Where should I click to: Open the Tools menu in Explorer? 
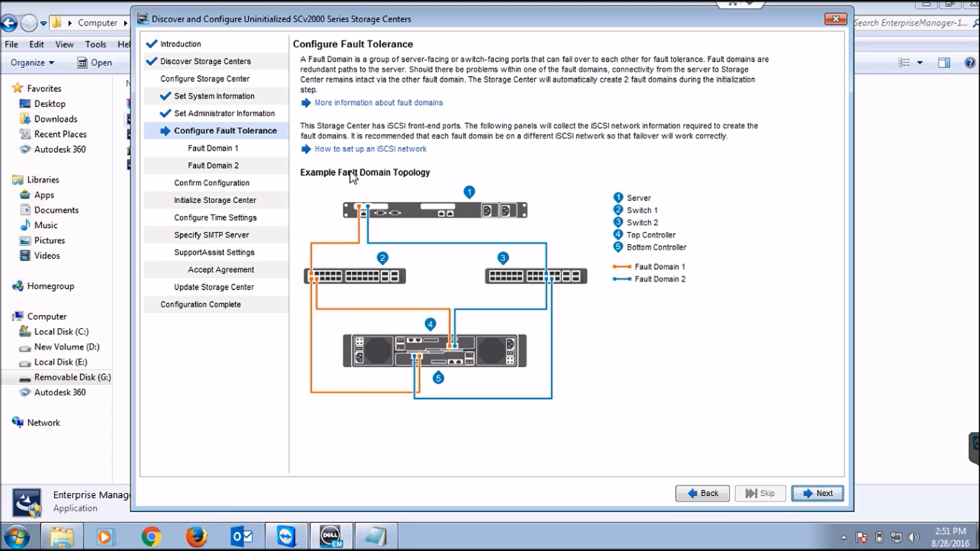tap(95, 44)
